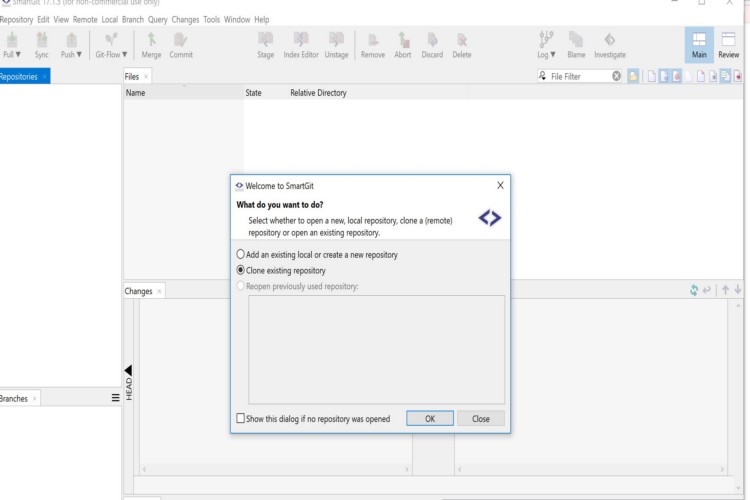Click the previous change up arrow

pos(725,290)
